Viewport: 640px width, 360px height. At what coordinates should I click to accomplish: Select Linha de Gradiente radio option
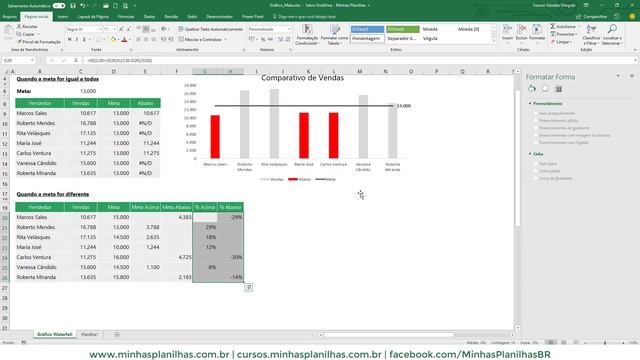tap(536, 178)
